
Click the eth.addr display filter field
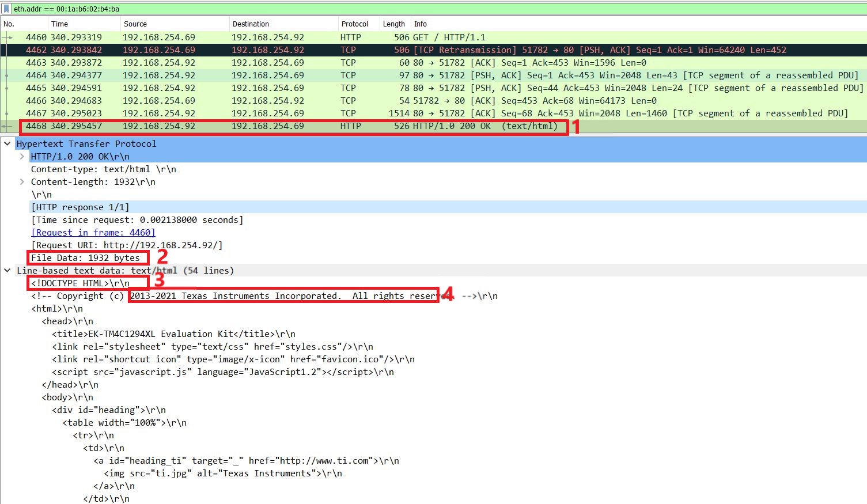click(403, 9)
